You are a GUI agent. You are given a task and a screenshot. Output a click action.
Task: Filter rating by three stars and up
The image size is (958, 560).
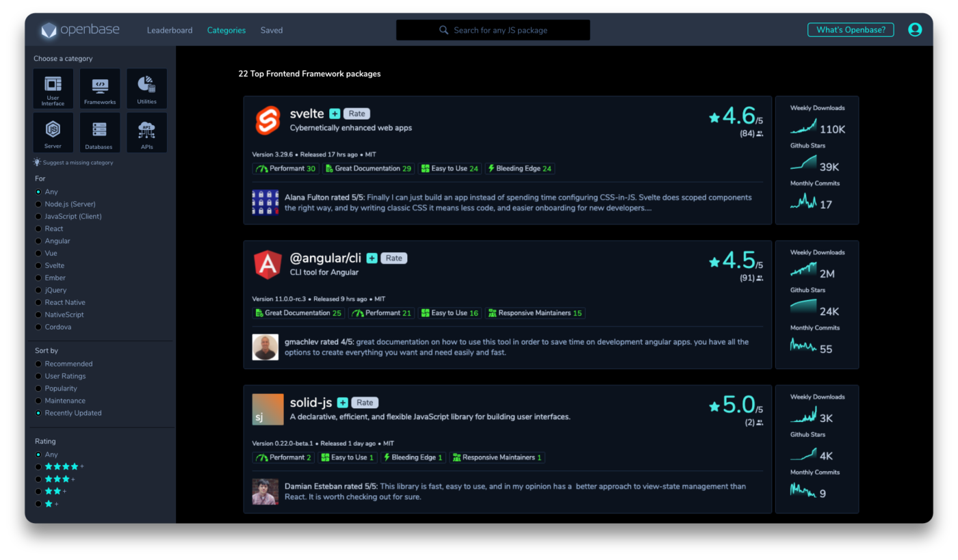(55, 479)
